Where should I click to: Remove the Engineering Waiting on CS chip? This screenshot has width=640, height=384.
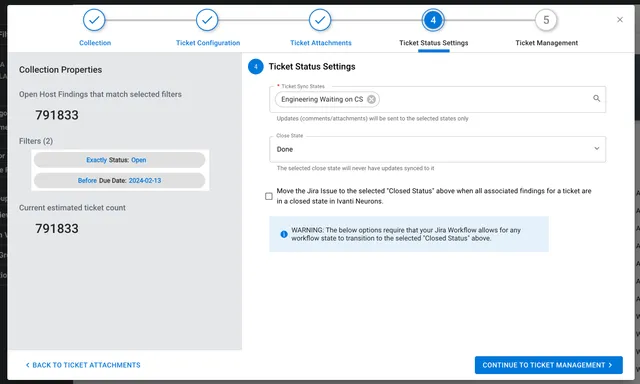click(371, 99)
